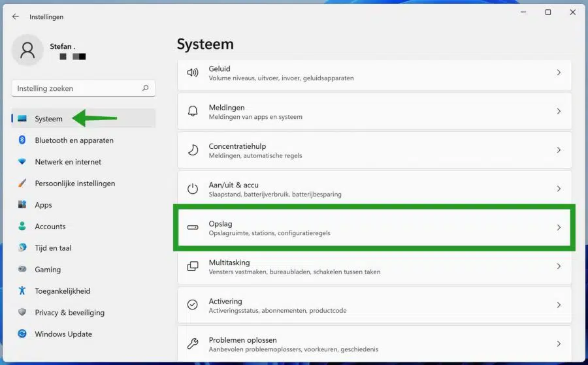This screenshot has width=588, height=365.
Task: Go to Netwerk en internet
Action: 68,162
